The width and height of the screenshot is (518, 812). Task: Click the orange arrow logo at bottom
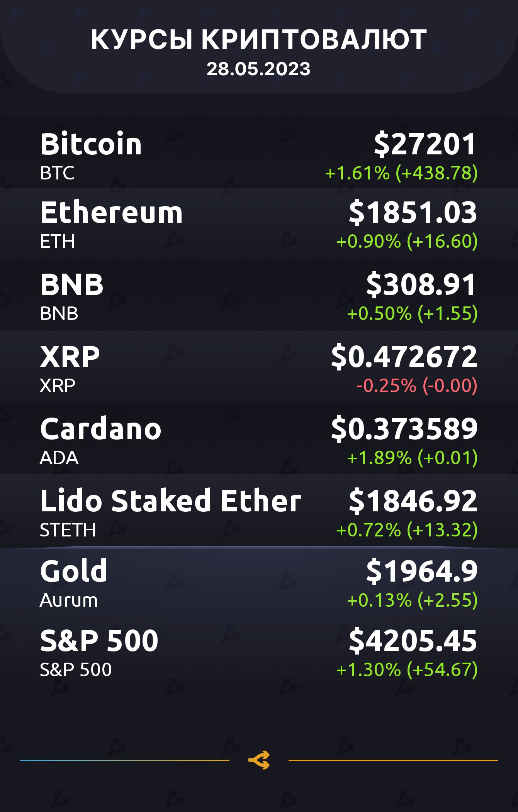pyautogui.click(x=259, y=760)
